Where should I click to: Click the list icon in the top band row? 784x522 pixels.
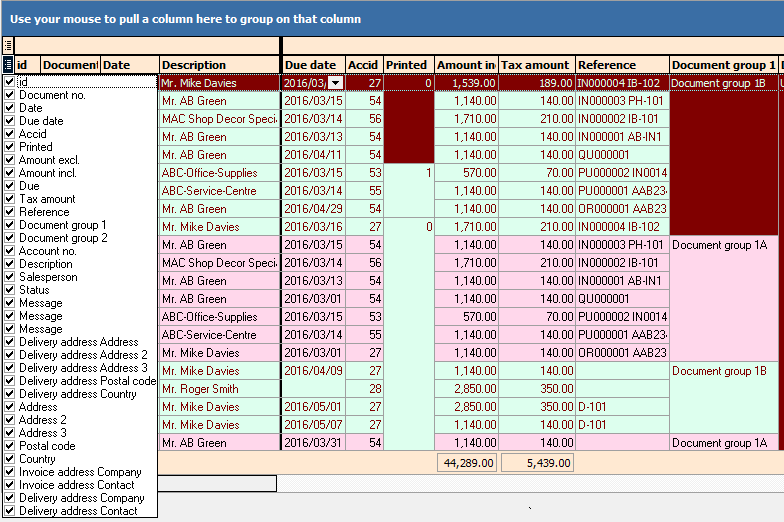pyautogui.click(x=8, y=45)
